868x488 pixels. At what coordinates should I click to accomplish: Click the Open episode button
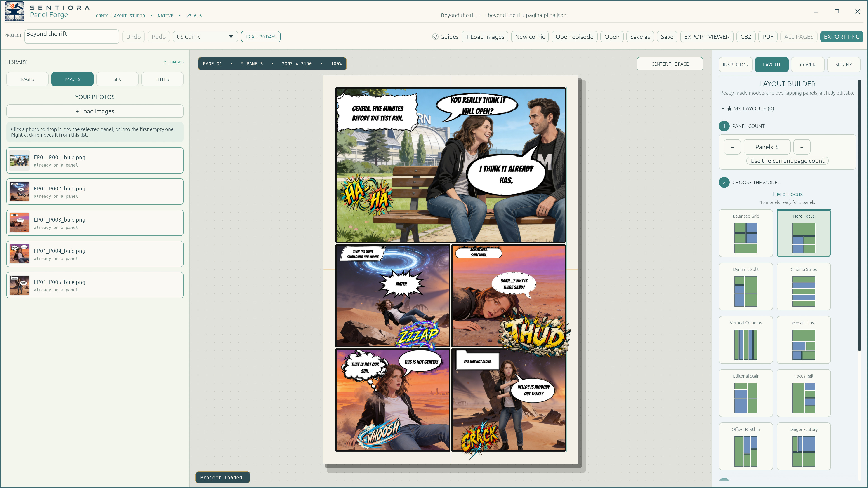574,37
